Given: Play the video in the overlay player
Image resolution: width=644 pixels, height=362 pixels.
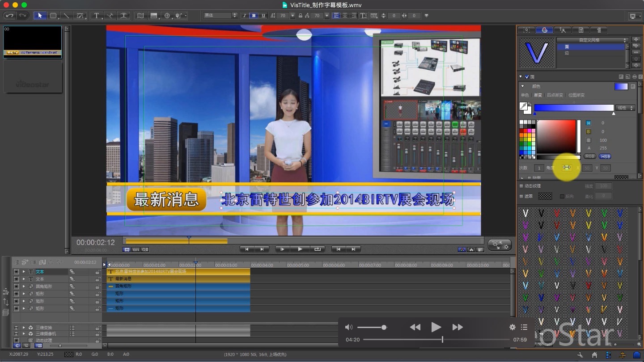Looking at the screenshot, I should tap(436, 327).
